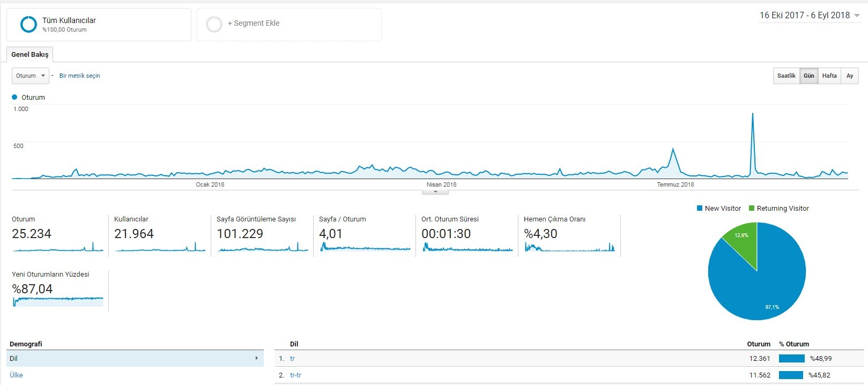
Task: Open the Ülke demographic link
Action: coord(16,375)
